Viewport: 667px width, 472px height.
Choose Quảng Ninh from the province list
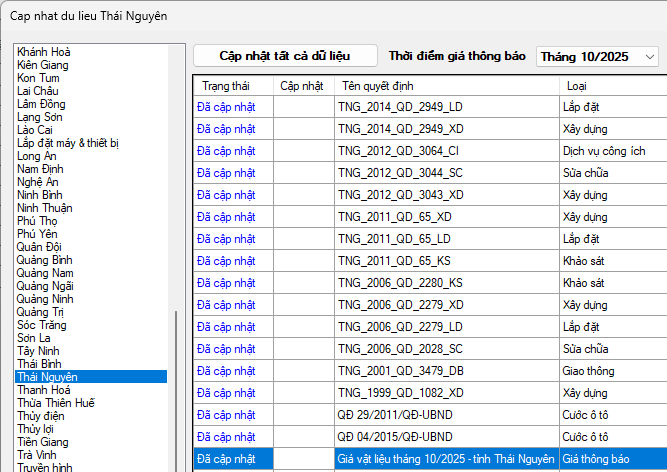pyautogui.click(x=45, y=299)
